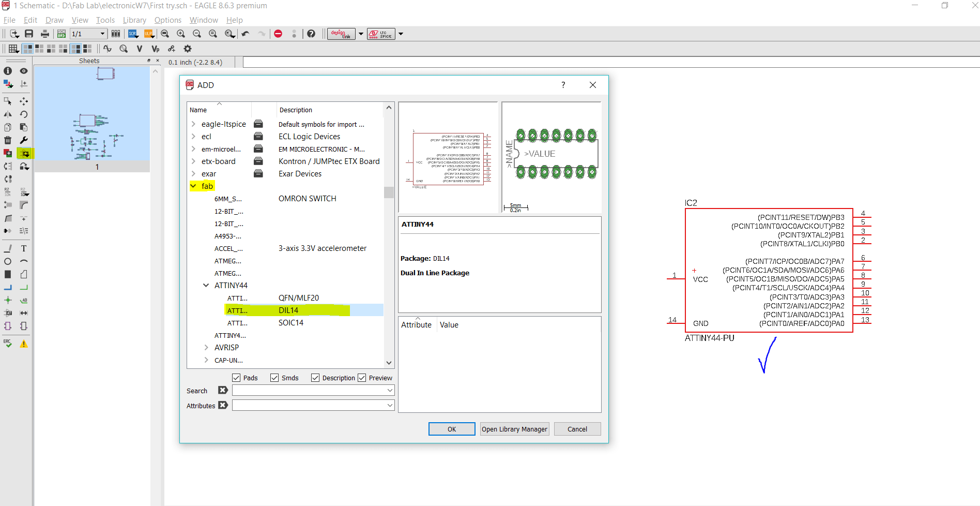Switch to board with SCH/BRD icon
This screenshot has height=506, width=980.
pos(62,34)
